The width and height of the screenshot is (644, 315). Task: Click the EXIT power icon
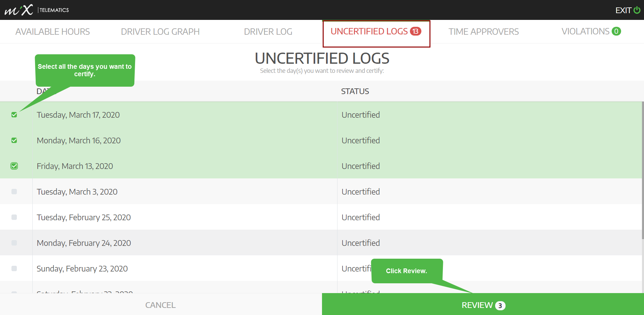pyautogui.click(x=637, y=10)
